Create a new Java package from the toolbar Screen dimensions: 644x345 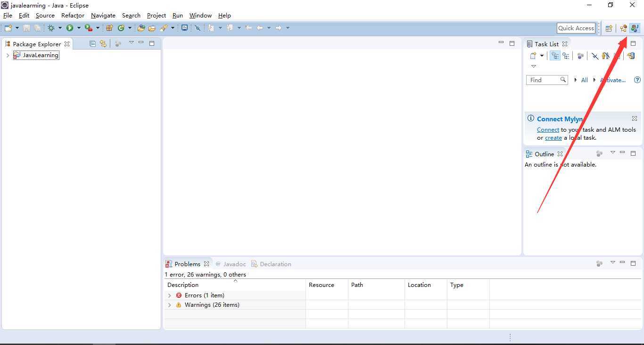coord(109,28)
